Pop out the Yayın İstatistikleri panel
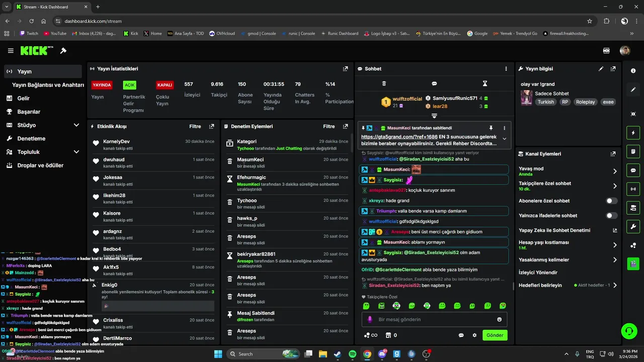This screenshot has height=362, width=644. tap(345, 69)
